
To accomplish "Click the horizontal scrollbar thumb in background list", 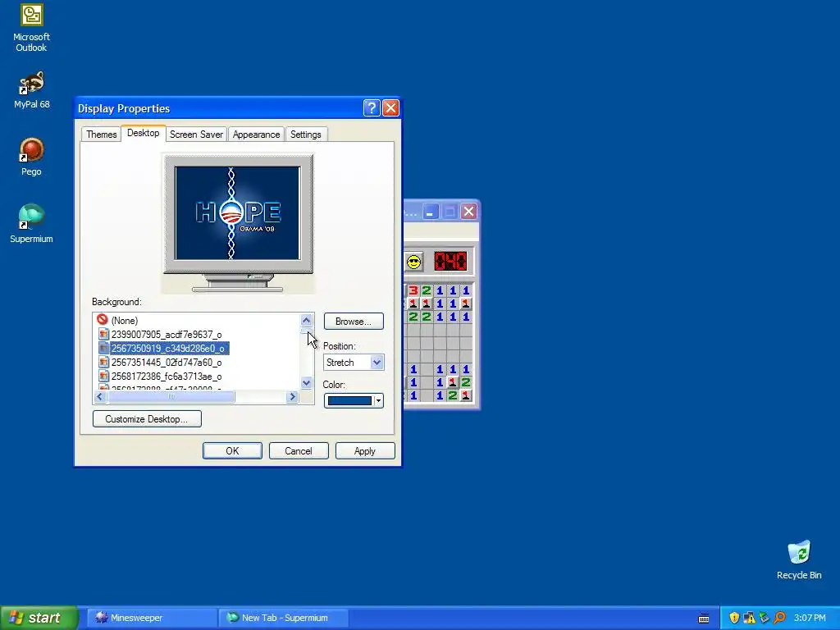I will coord(171,397).
